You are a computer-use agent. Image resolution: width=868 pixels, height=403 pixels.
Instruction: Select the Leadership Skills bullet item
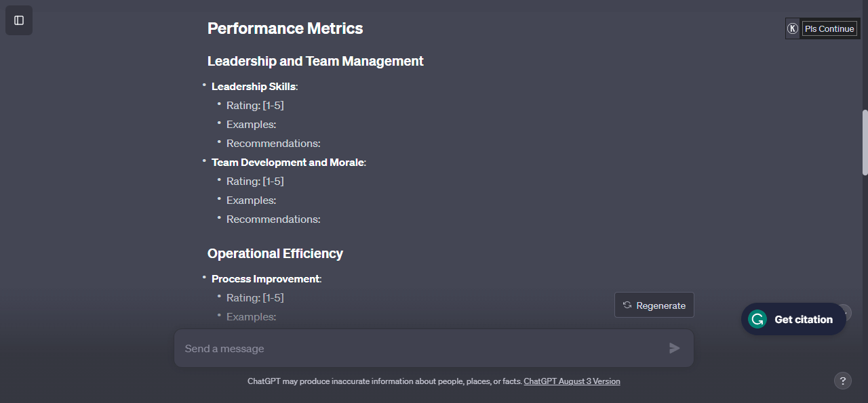(254, 87)
